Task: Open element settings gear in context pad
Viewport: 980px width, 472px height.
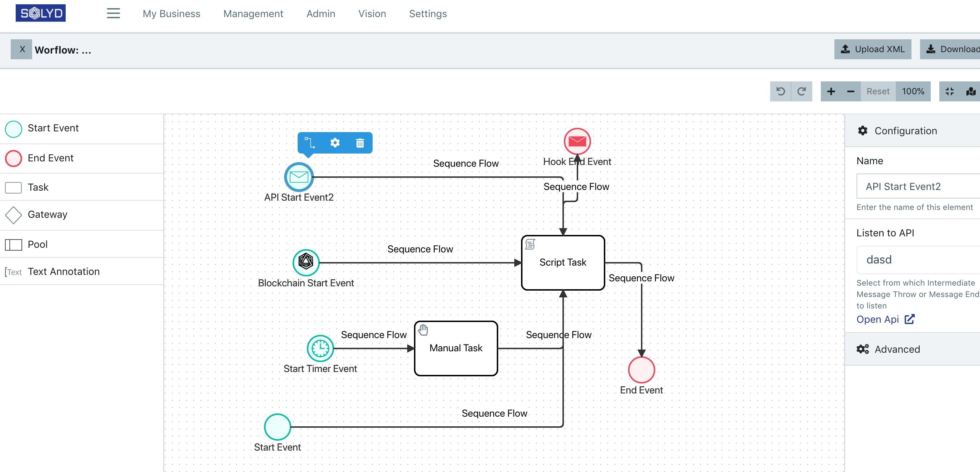Action: [x=335, y=143]
